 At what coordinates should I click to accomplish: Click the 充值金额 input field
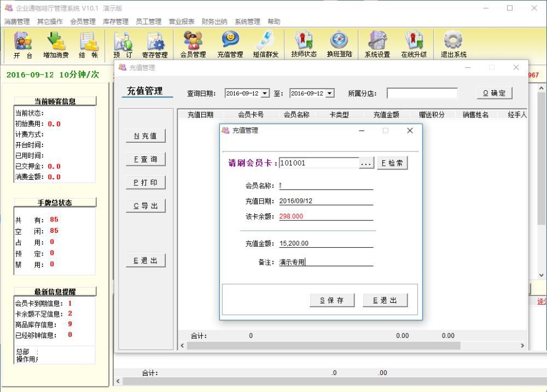326,243
